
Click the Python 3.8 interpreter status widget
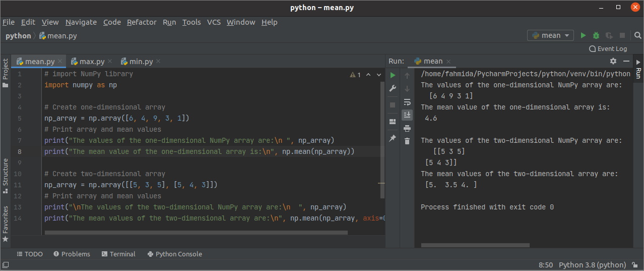(x=592, y=265)
